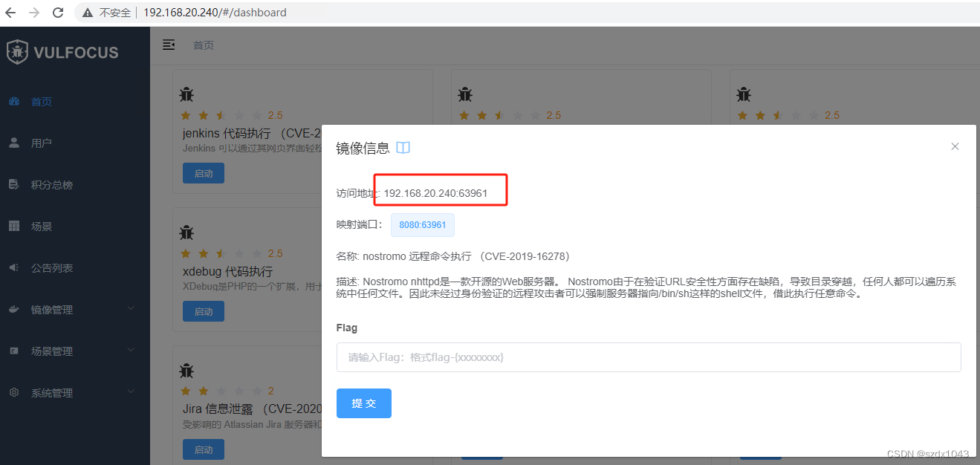The height and width of the screenshot is (465, 980).
Task: Click the star rating on jenkins card
Action: coord(221,115)
